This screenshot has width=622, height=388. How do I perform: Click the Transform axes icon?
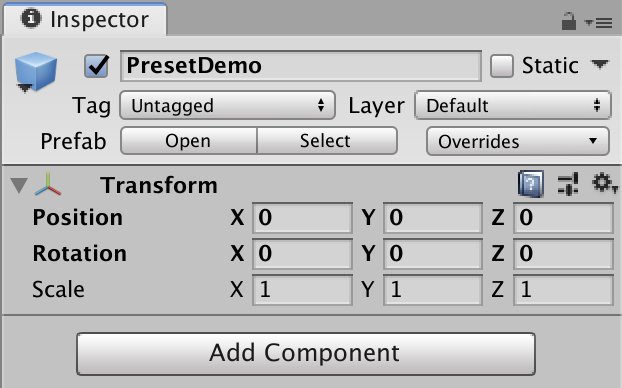(48, 184)
